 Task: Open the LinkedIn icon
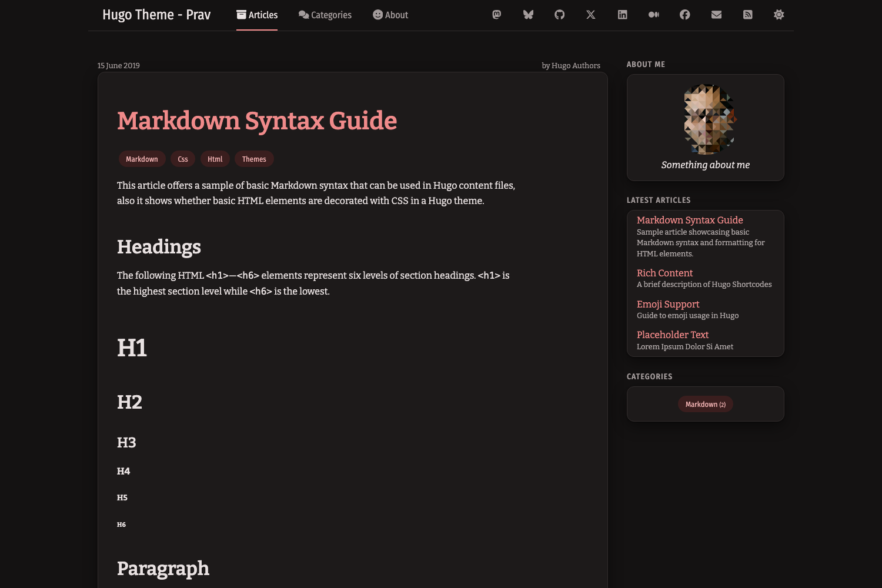coord(622,15)
